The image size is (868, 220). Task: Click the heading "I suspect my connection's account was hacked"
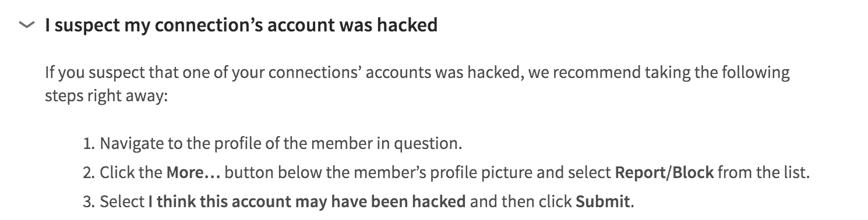coord(241,25)
